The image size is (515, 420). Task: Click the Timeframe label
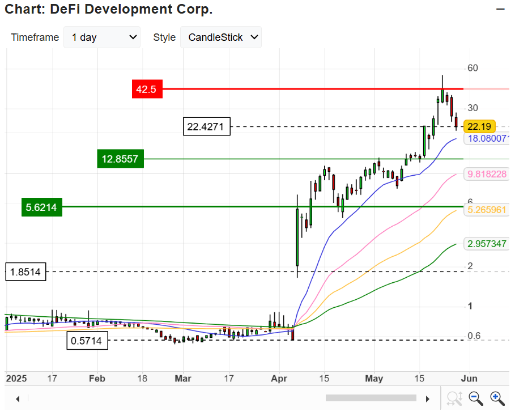[35, 37]
